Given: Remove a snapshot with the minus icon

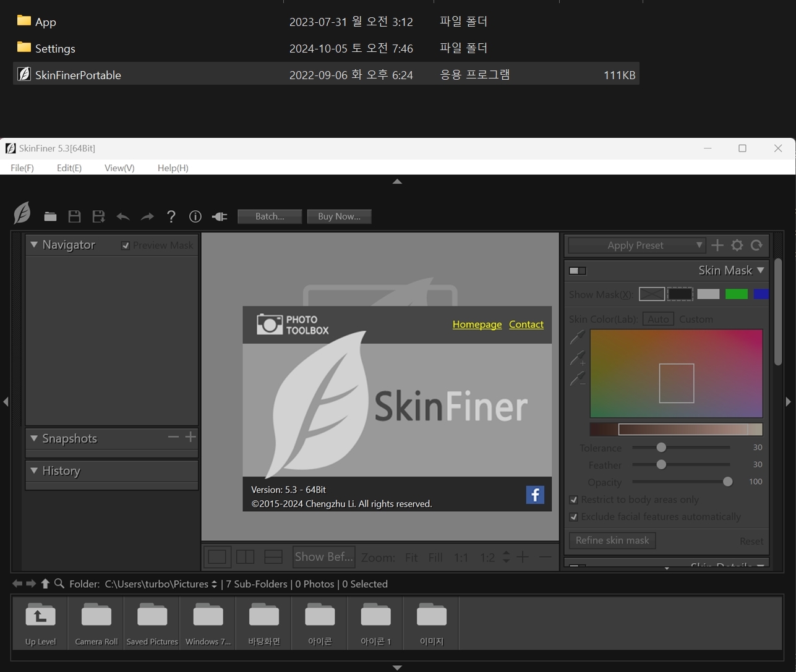Looking at the screenshot, I should click(173, 437).
